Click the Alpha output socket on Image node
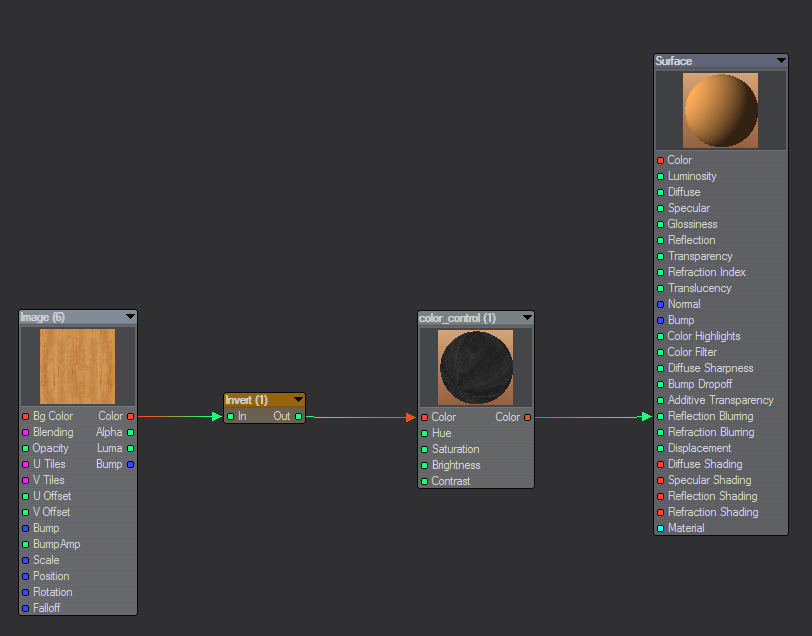This screenshot has height=636, width=812. 130,432
